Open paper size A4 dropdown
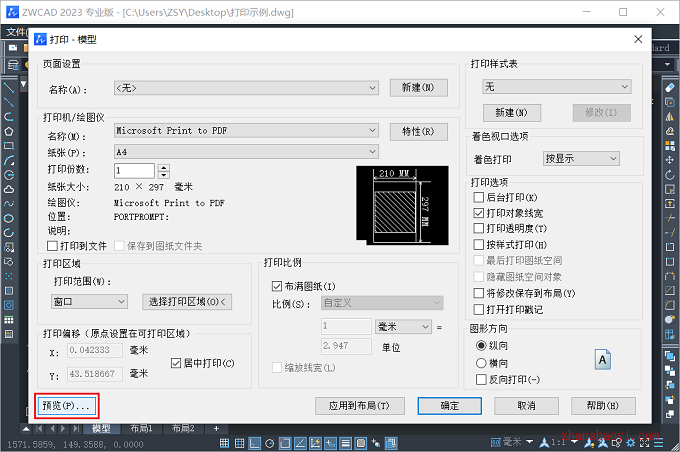The width and height of the screenshot is (680, 452). click(x=246, y=152)
